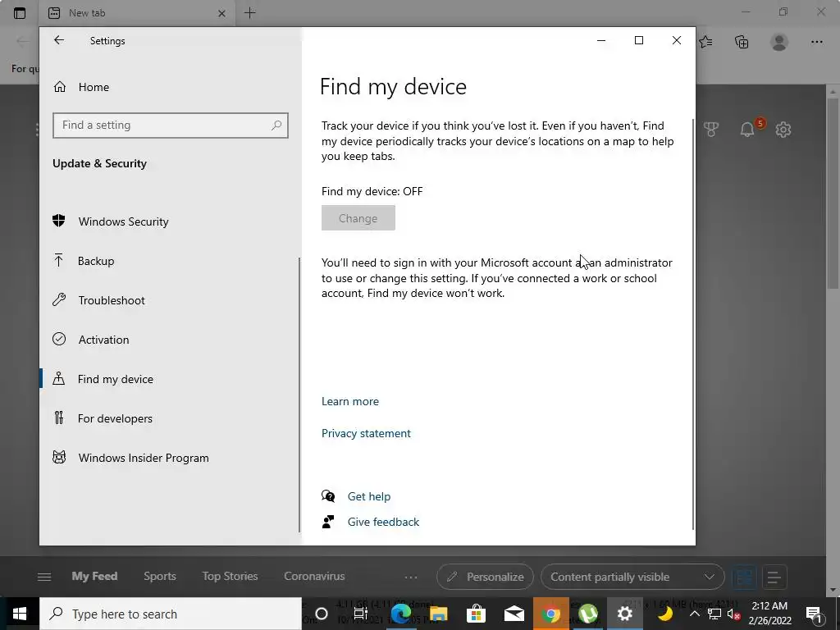Click the Give feedback person icon

[x=328, y=521]
